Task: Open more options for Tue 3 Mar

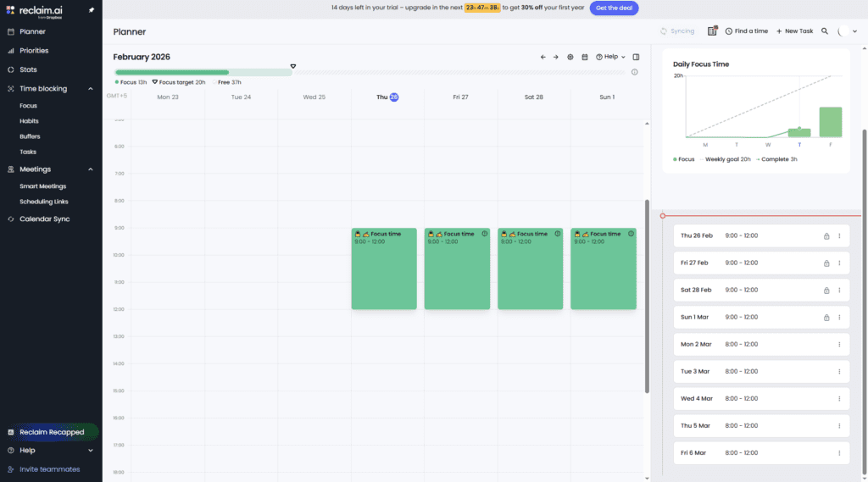Action: click(839, 372)
